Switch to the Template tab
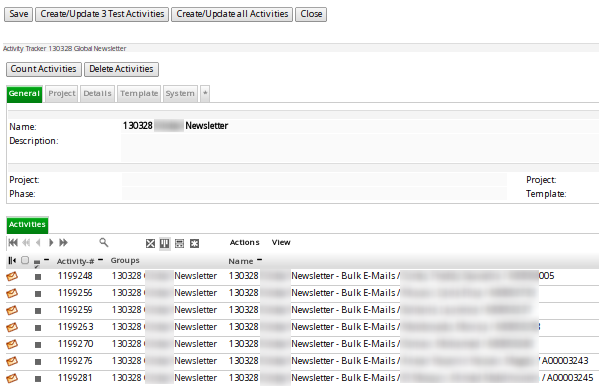The width and height of the screenshot is (599, 386). pyautogui.click(x=139, y=94)
